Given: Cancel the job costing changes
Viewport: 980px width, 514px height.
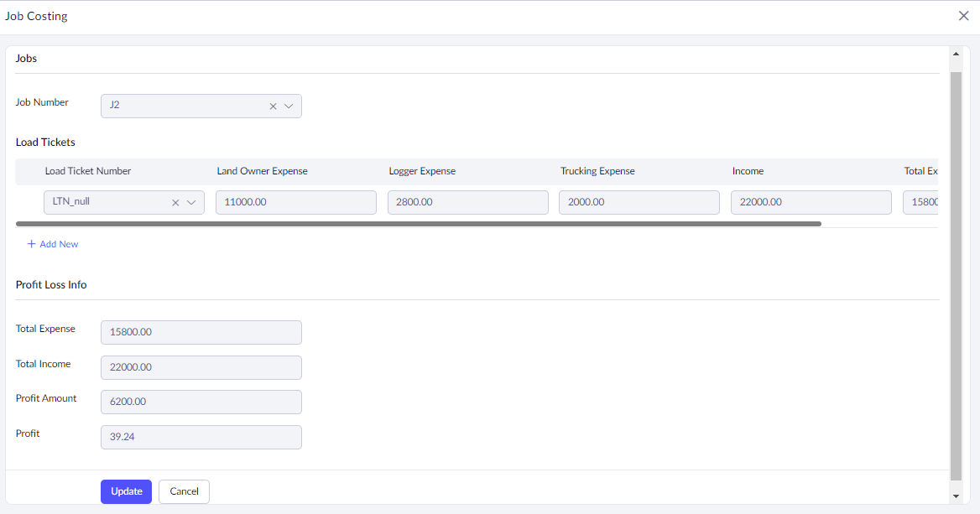Looking at the screenshot, I should (x=184, y=491).
